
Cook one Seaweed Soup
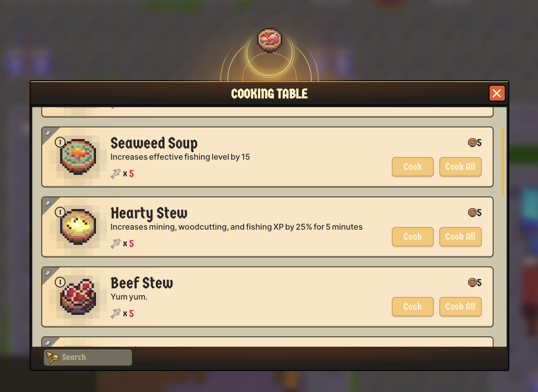pos(413,167)
